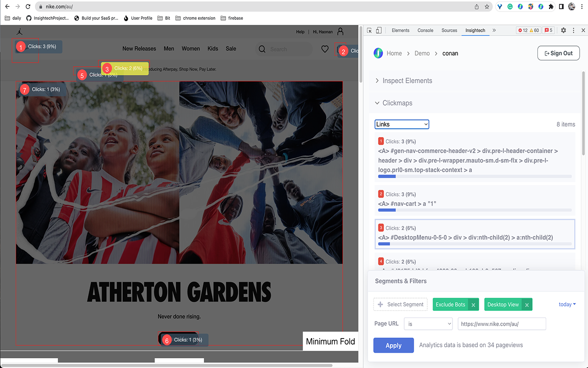Remove the Exclude Bots filter chip
This screenshot has width=588, height=368.
tap(473, 304)
